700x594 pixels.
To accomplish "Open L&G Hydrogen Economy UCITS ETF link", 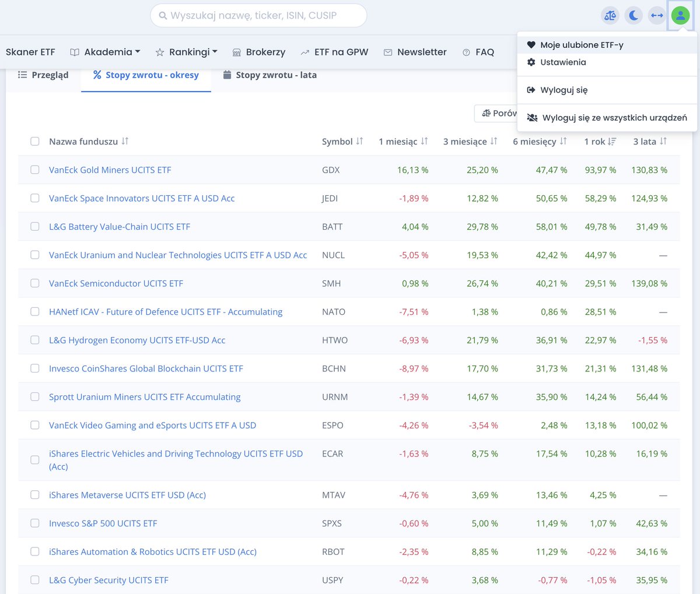I will [137, 340].
